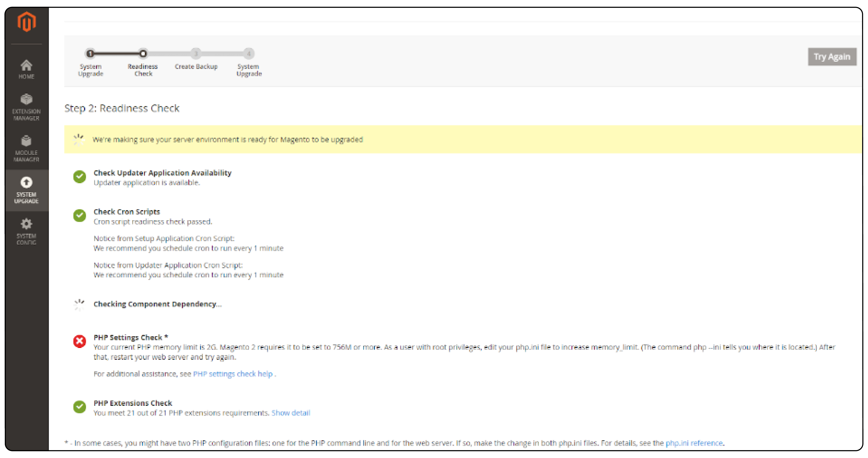Click step 4 System Upgrade marker
Viewport: 868px width, 458px height.
(x=249, y=54)
